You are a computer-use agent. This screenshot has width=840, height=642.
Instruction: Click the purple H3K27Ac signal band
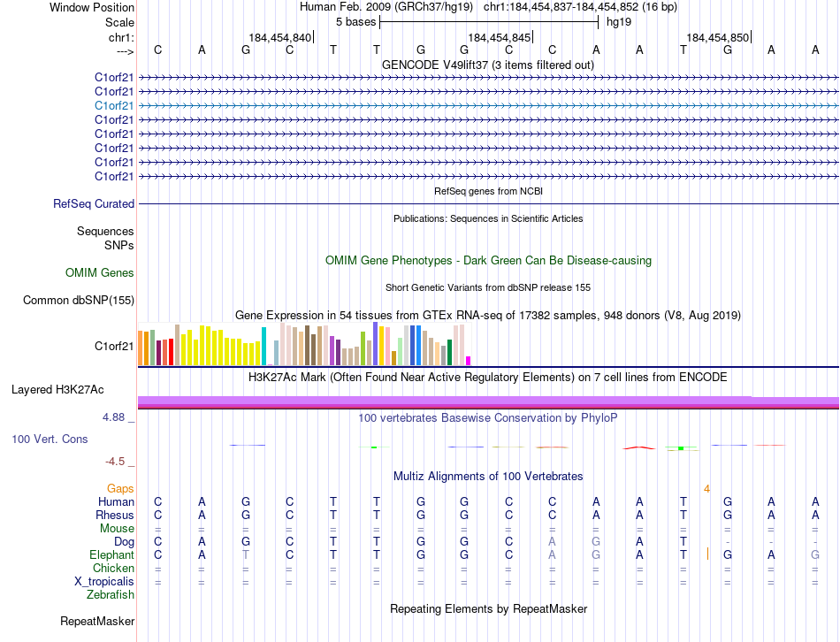click(x=488, y=401)
